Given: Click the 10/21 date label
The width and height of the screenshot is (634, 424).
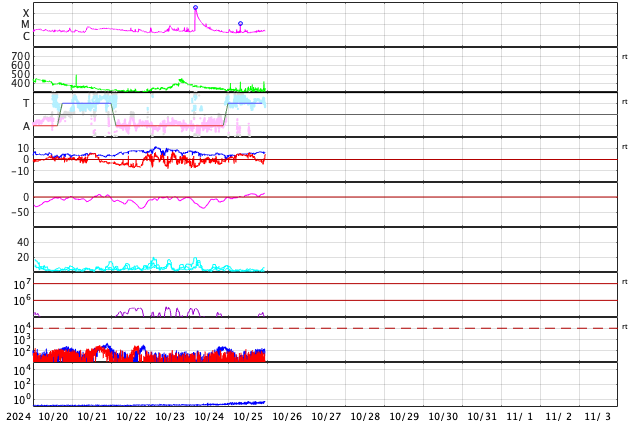Looking at the screenshot, I should [x=92, y=417].
